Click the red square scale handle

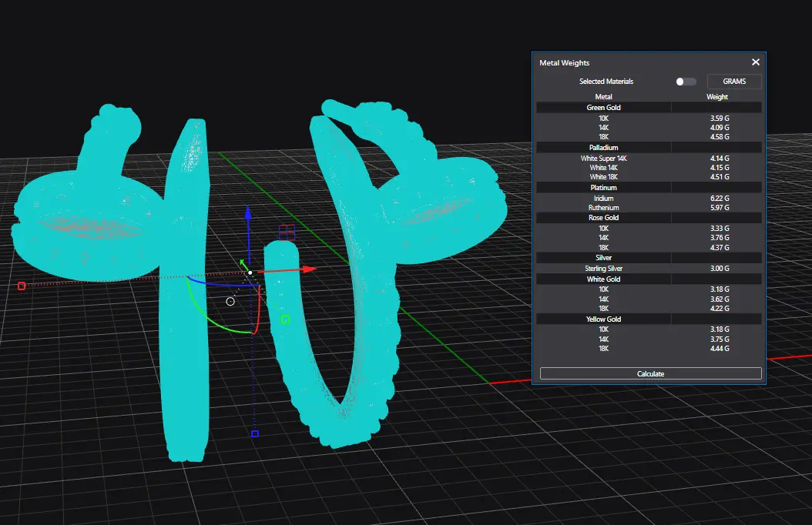pyautogui.click(x=22, y=286)
